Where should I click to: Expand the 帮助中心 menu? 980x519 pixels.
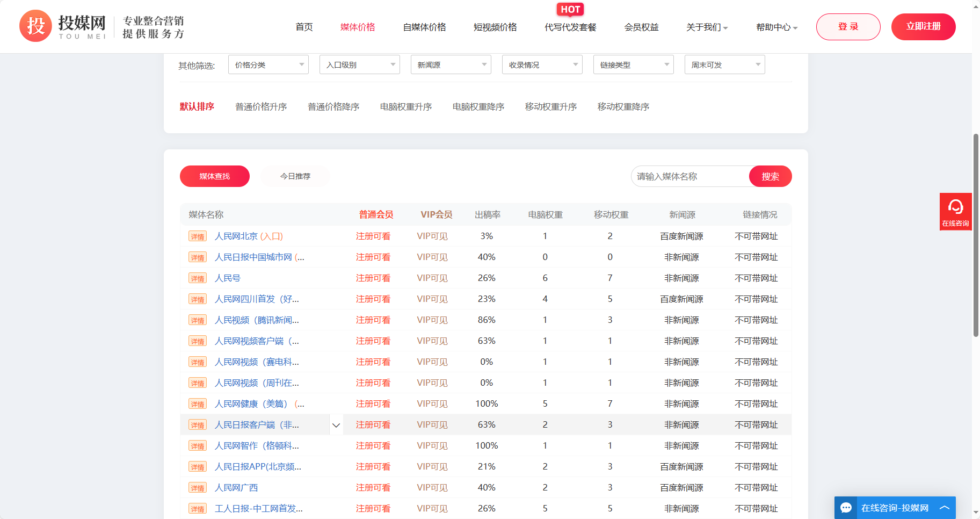coord(776,27)
